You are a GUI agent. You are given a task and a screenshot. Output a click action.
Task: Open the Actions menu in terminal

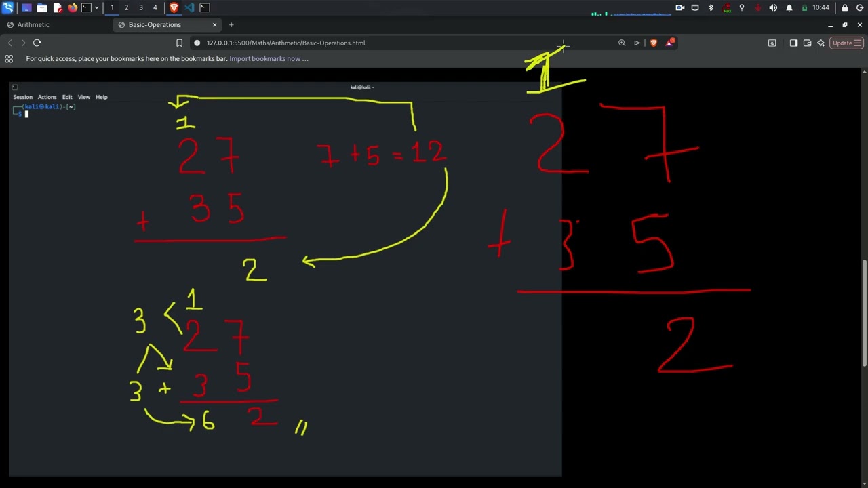(x=47, y=97)
